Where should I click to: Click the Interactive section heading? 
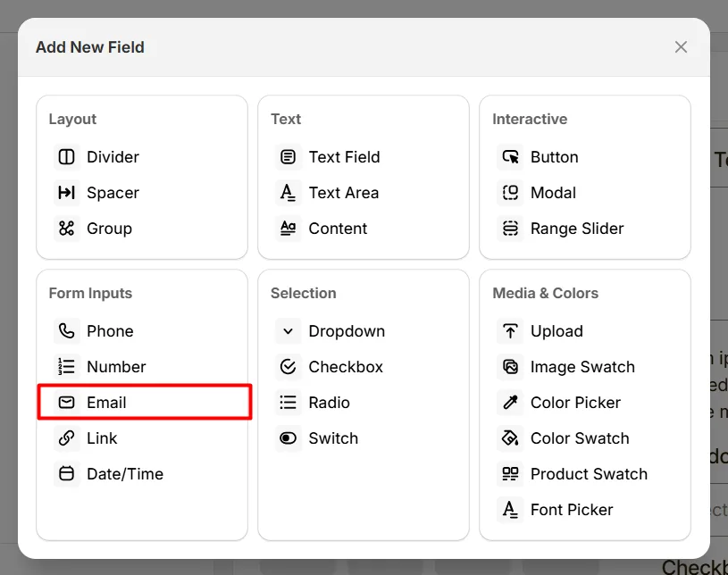[x=530, y=120]
